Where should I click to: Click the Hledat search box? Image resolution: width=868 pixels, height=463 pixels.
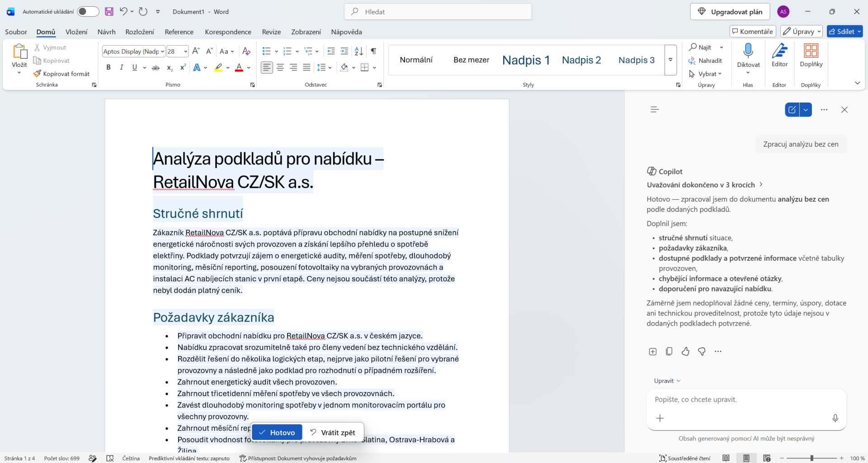[x=438, y=12]
